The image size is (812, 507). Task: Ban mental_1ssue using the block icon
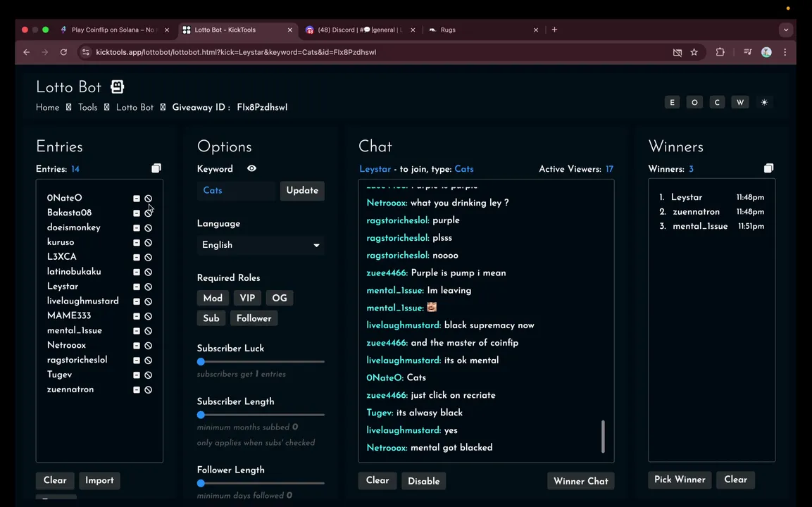click(x=148, y=331)
